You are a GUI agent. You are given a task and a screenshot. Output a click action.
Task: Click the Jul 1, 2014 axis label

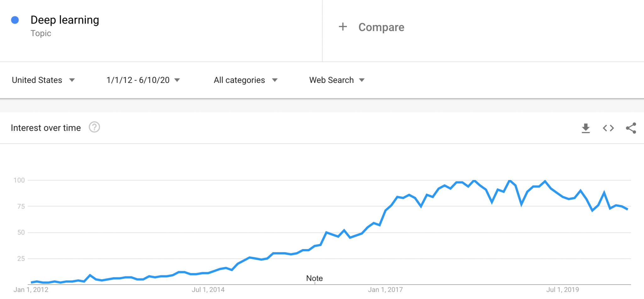click(208, 290)
